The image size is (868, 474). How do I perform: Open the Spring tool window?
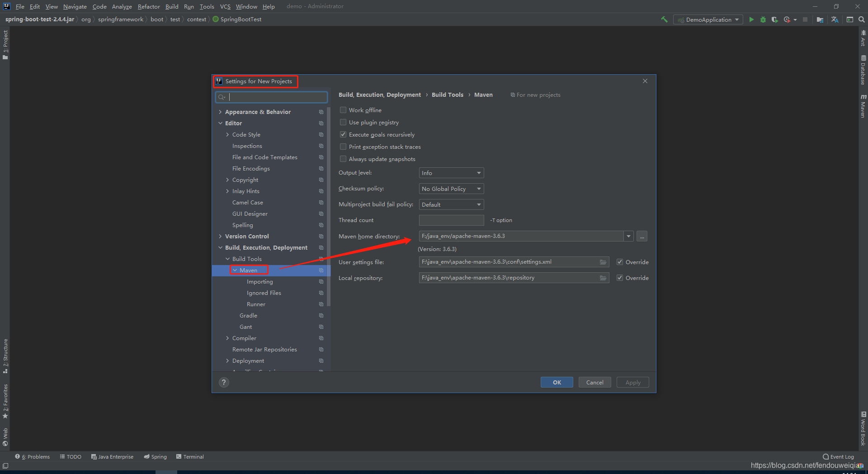(x=155, y=457)
